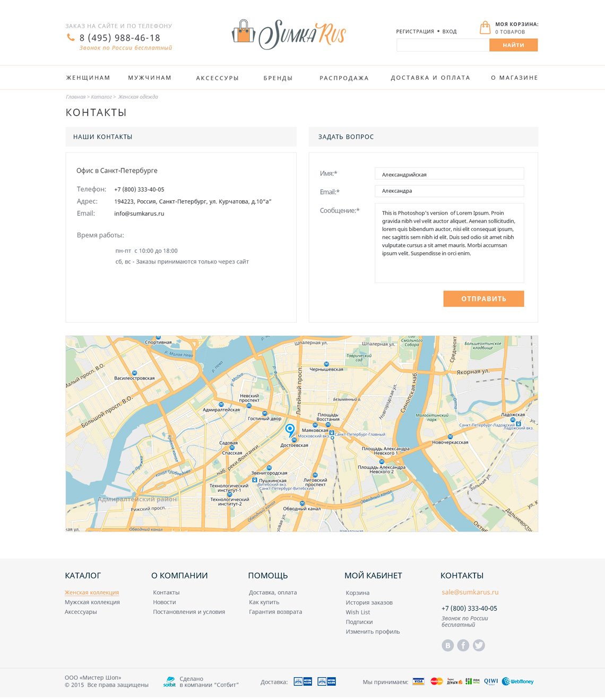Submit the form with ОТПРАВИТЬ button
Screen dimensions: 605x700
[483, 298]
